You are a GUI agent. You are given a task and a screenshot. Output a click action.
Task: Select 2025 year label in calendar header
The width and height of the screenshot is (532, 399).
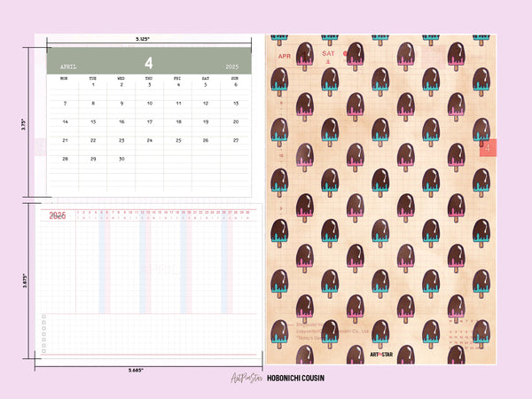[x=231, y=66]
